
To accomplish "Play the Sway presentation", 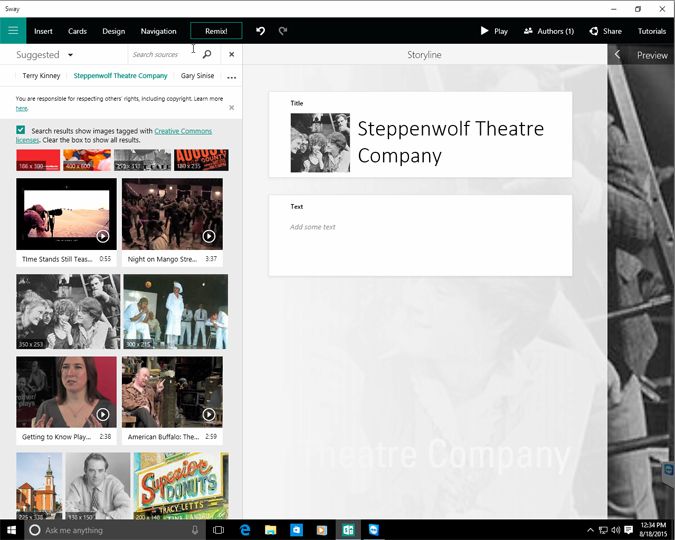I will coord(494,31).
